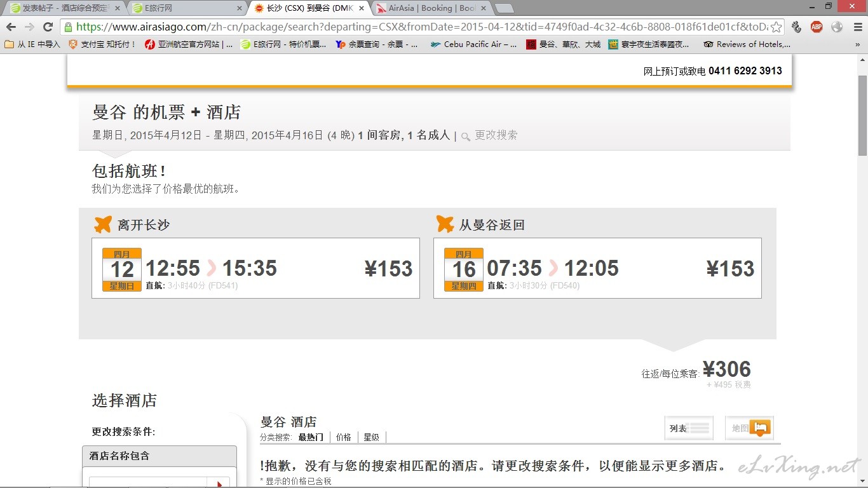Image resolution: width=868 pixels, height=488 pixels.
Task: Open the 寰宇夜生活泰國夜 bookmark
Action: (649, 44)
